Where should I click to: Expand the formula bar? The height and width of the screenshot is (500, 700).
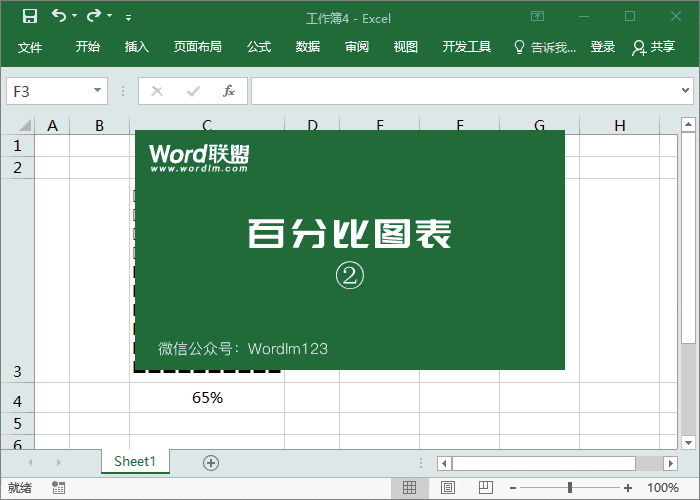pyautogui.click(x=686, y=91)
